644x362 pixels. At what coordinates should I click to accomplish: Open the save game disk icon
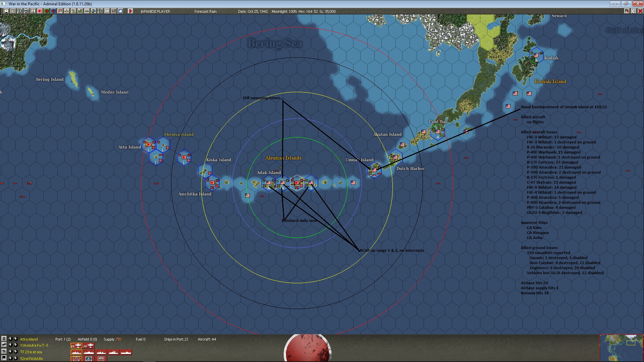pyautogui.click(x=6, y=11)
